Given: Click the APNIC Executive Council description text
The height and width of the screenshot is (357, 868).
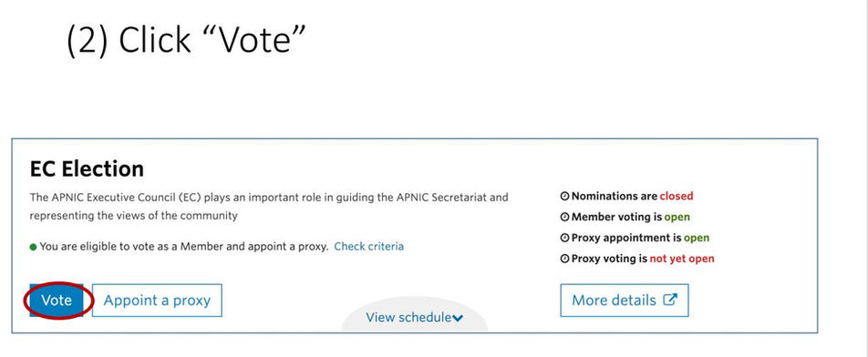Looking at the screenshot, I should tap(268, 207).
